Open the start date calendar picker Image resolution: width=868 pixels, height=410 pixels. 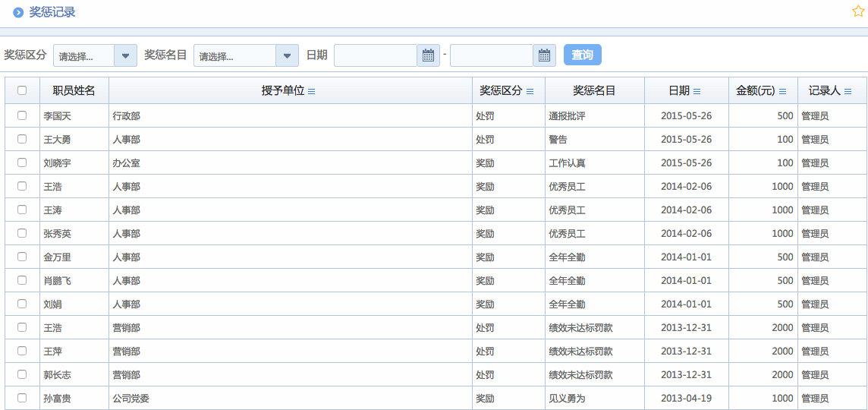[428, 55]
